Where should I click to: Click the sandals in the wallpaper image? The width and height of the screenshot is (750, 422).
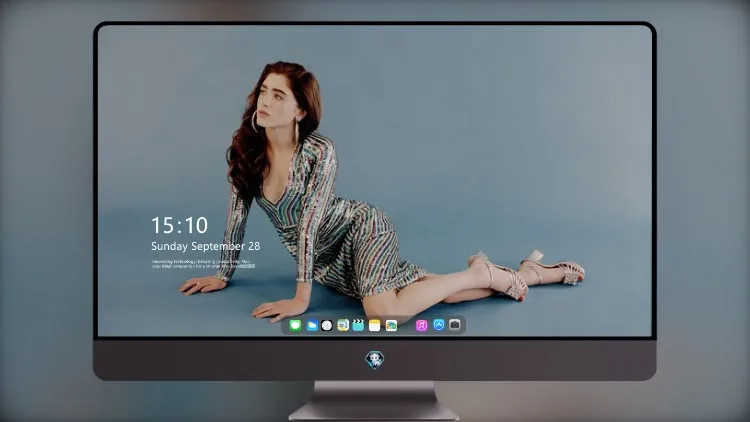[526, 274]
